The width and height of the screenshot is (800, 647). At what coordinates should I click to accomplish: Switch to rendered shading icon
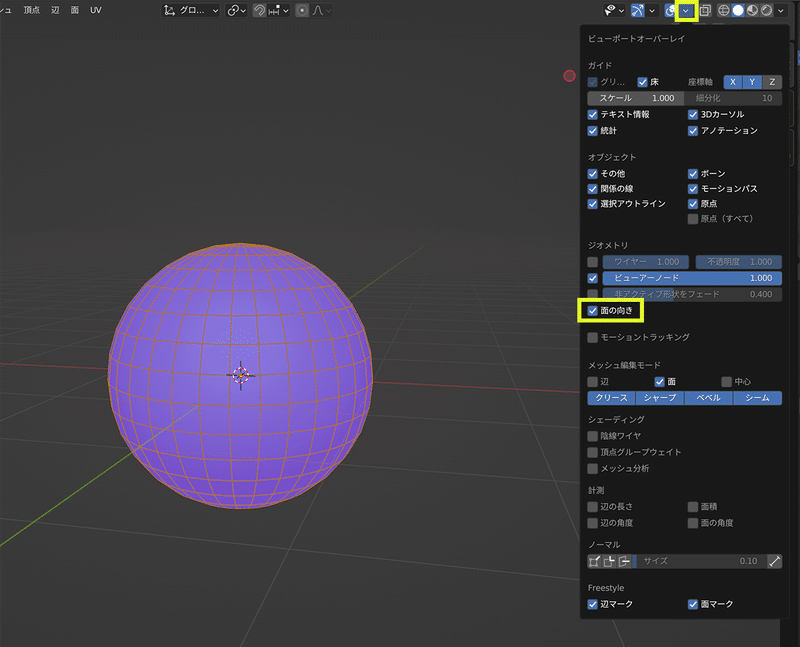point(766,10)
